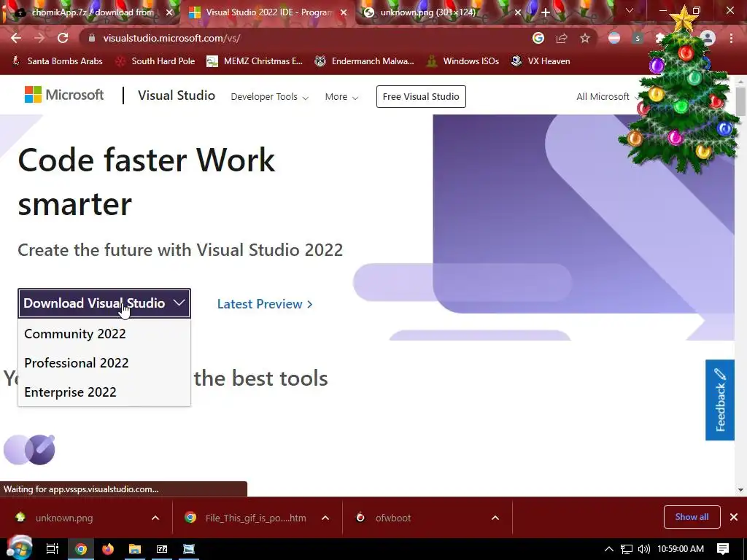Click the Google icon in the address bar

click(538, 38)
